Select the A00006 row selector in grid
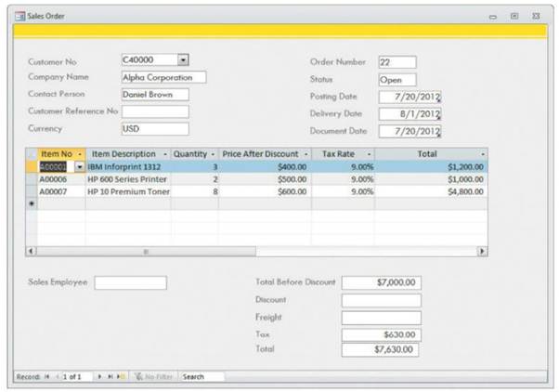This screenshot has height=392, width=559. tap(31, 178)
